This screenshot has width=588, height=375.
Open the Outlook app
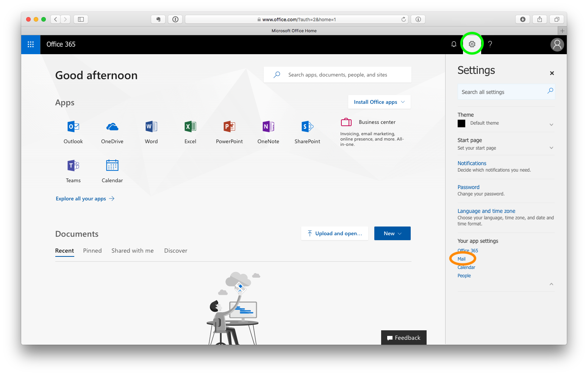point(73,132)
